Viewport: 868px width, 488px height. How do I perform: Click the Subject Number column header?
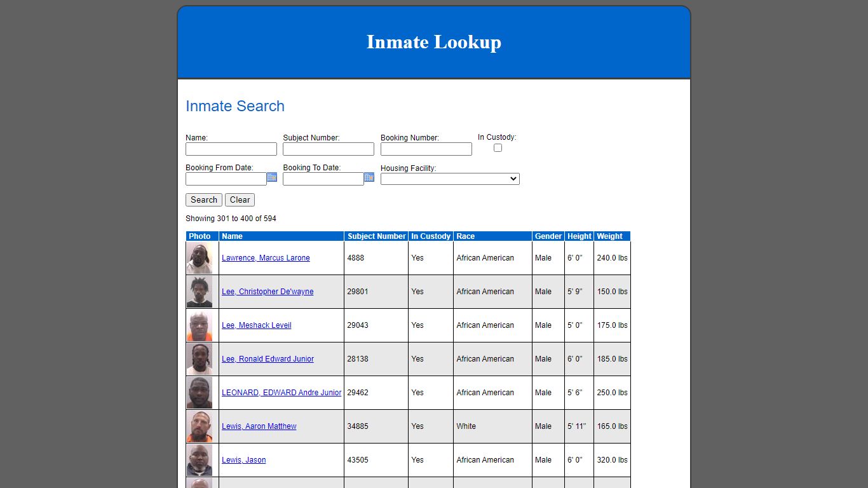[376, 236]
